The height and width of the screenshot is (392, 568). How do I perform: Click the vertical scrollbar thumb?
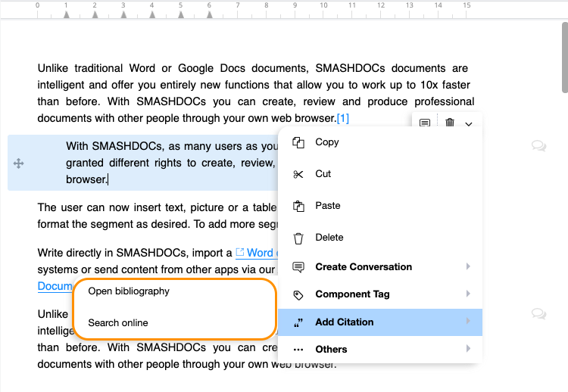point(565,58)
